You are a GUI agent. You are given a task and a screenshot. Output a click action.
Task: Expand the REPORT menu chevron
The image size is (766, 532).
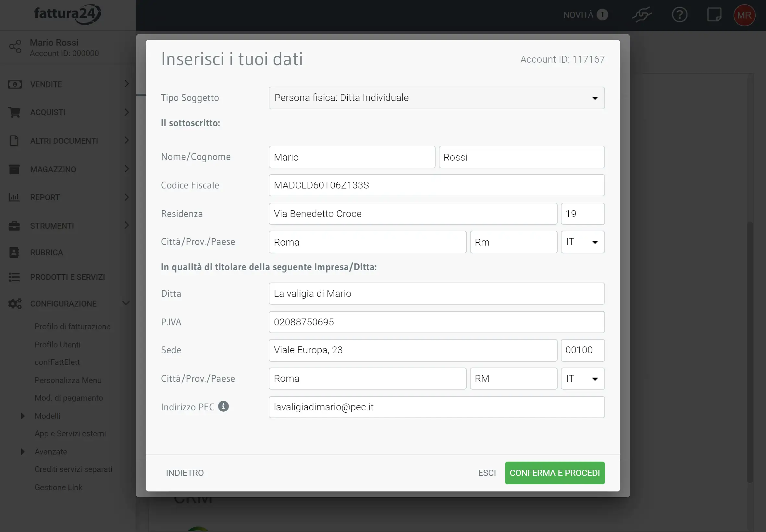[x=126, y=197]
